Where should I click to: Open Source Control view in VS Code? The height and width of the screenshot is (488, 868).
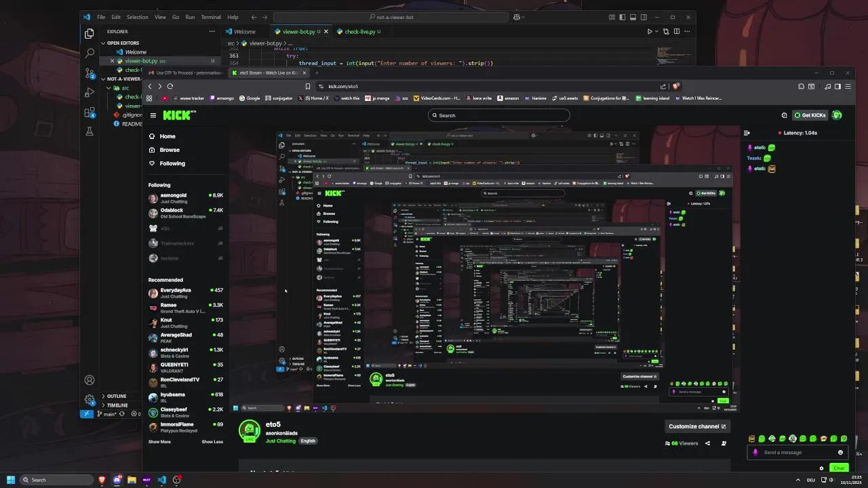pos(90,73)
